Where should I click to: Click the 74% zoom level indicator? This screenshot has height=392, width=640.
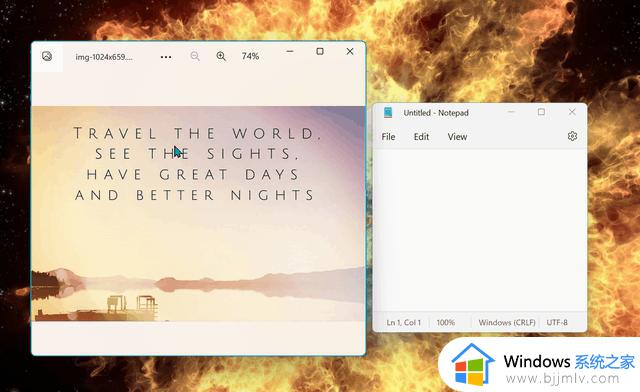pyautogui.click(x=250, y=56)
